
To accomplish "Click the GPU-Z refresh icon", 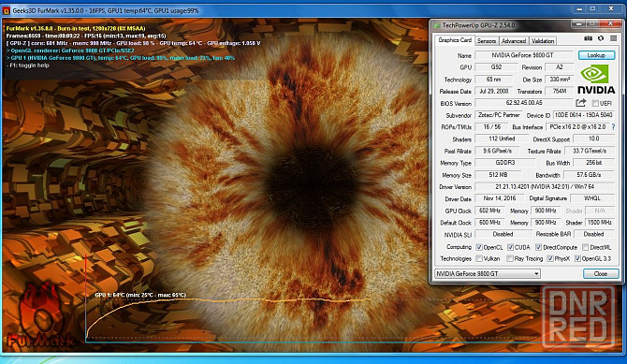I will [x=601, y=38].
